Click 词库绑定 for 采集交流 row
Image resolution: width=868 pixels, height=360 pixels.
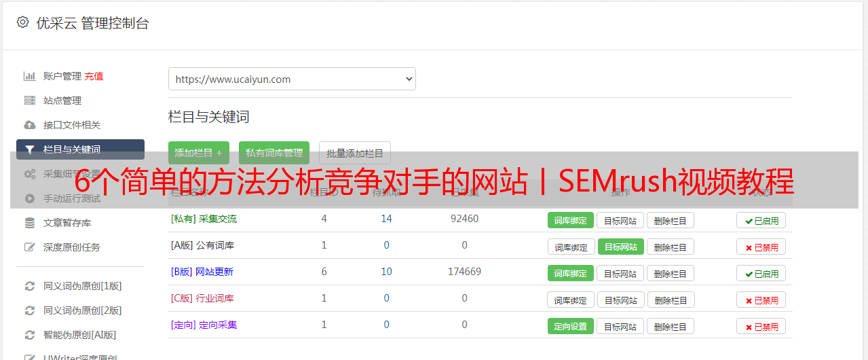[571, 220]
